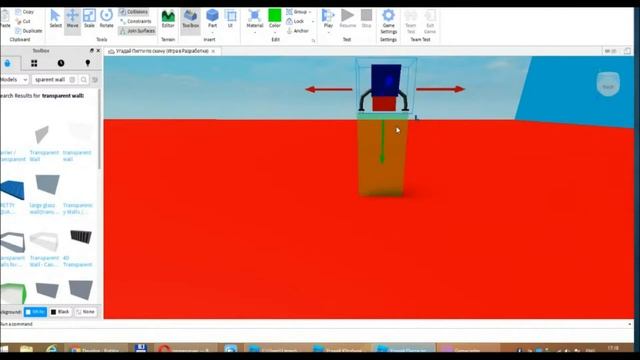Expand the Material dropdown arrow

click(255, 32)
